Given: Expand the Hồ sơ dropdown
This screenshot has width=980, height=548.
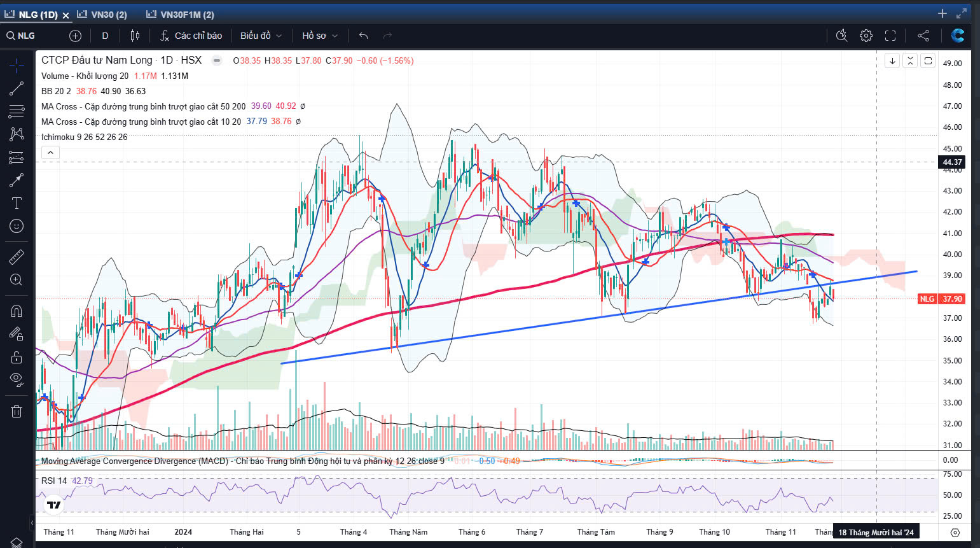Looking at the screenshot, I should [x=320, y=36].
